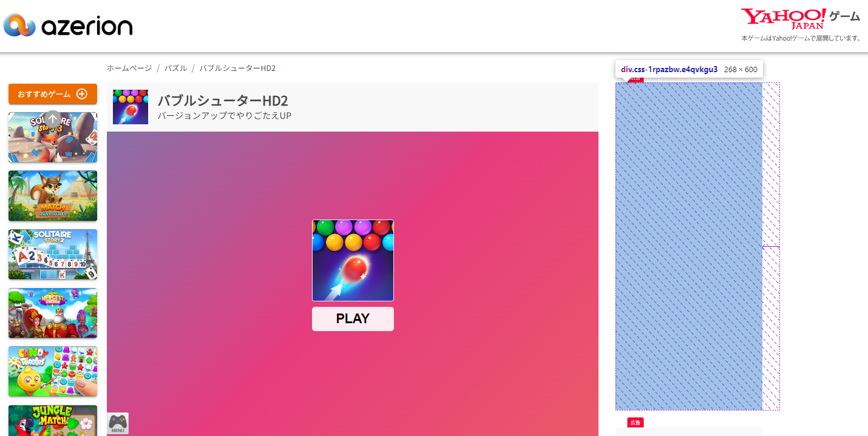Viewport: 868px width, 436px height.
Task: Click the バブルシューターHD2 breadcrumb entry
Action: tap(237, 68)
